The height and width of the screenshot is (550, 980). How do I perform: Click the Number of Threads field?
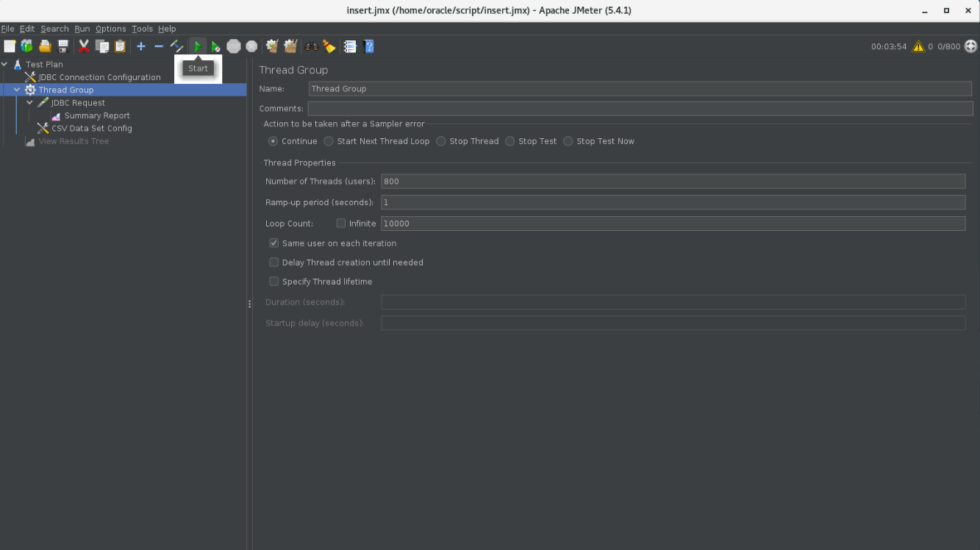click(673, 182)
